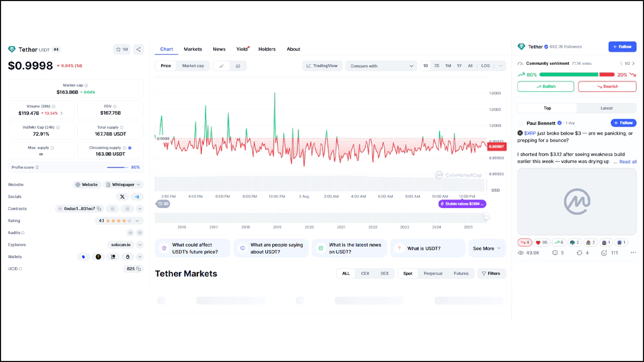Open the About tab
The width and height of the screenshot is (644, 362).
pos(294,49)
